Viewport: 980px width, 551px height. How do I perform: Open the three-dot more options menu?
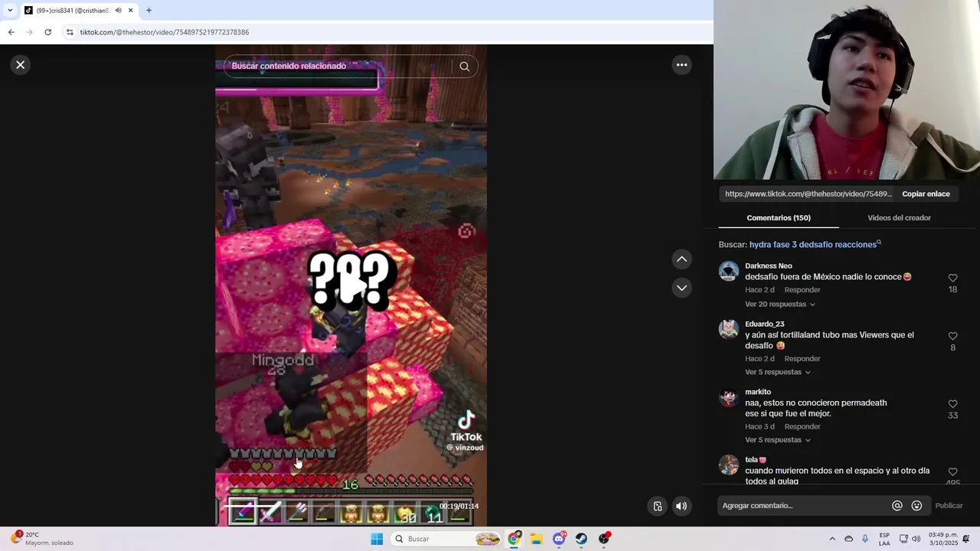tap(681, 65)
